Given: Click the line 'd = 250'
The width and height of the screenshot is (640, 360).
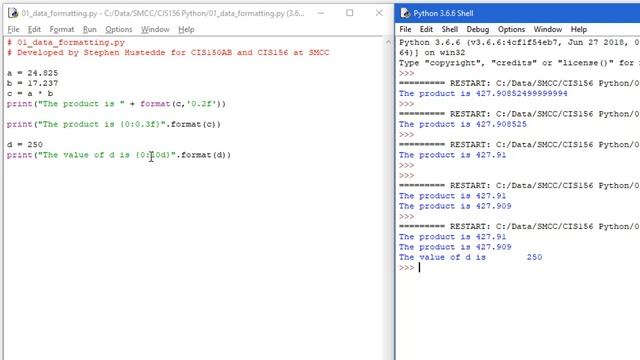Looking at the screenshot, I should [24, 144].
